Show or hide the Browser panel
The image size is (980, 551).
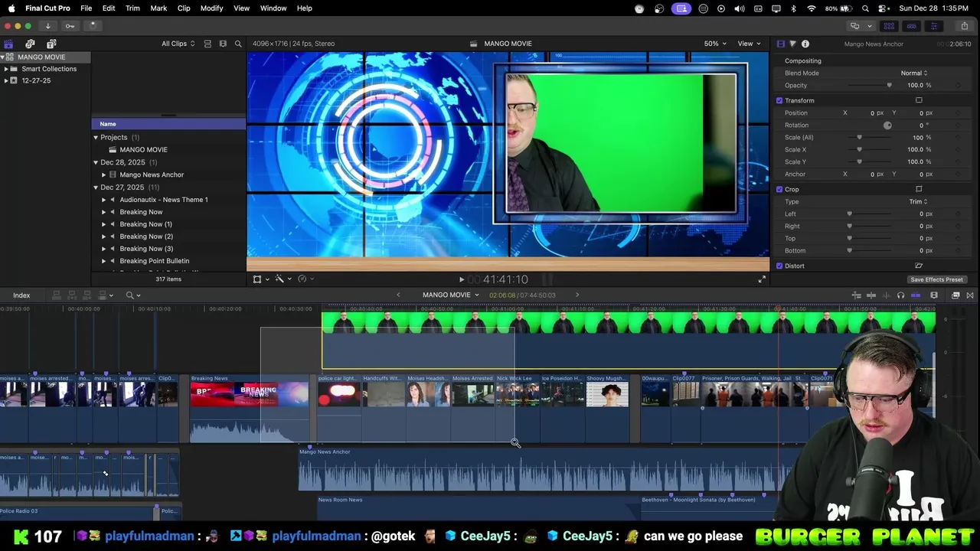click(889, 25)
